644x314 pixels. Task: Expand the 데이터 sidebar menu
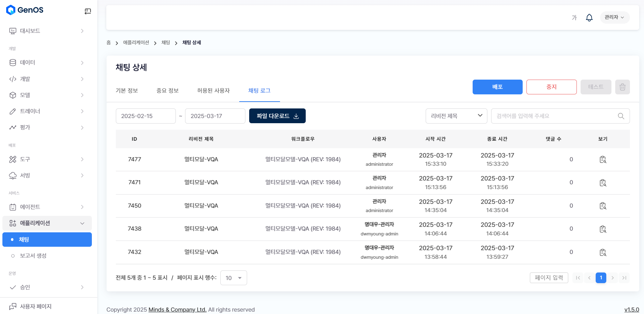pyautogui.click(x=47, y=62)
